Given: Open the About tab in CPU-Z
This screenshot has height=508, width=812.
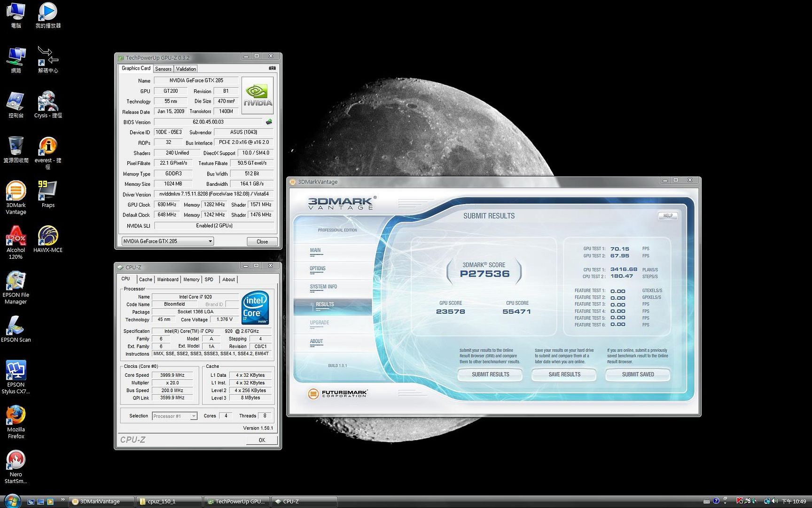Looking at the screenshot, I should tap(229, 279).
